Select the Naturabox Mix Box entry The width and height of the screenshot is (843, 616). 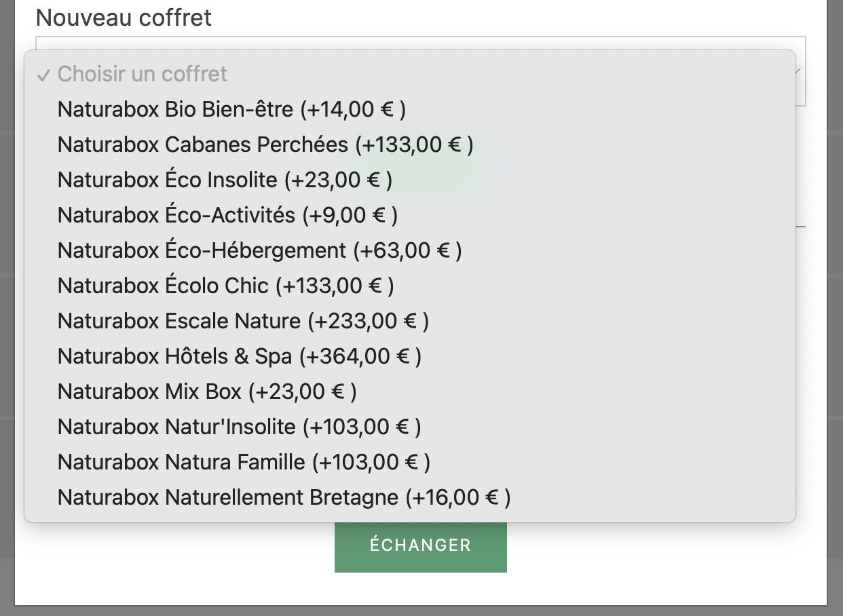point(207,391)
